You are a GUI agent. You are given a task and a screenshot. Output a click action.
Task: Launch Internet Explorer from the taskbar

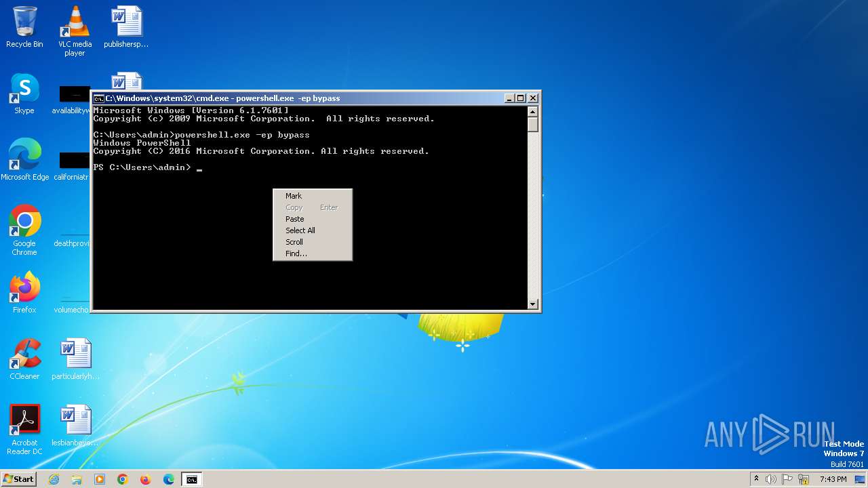[54, 479]
